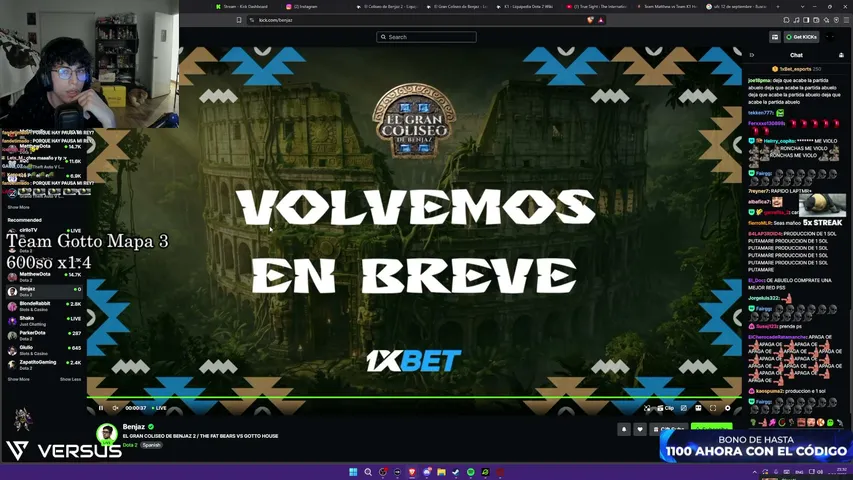The height and width of the screenshot is (480, 853).
Task: Select Benjaz in the Recommended list
Action: (44, 292)
